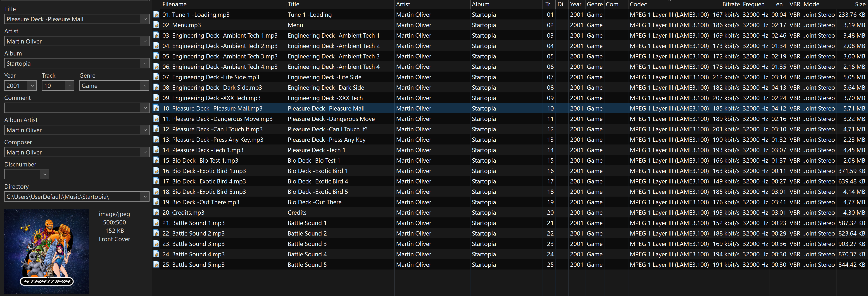Expand the Directory path dropdown
This screenshot has width=868, height=296.
(x=145, y=197)
